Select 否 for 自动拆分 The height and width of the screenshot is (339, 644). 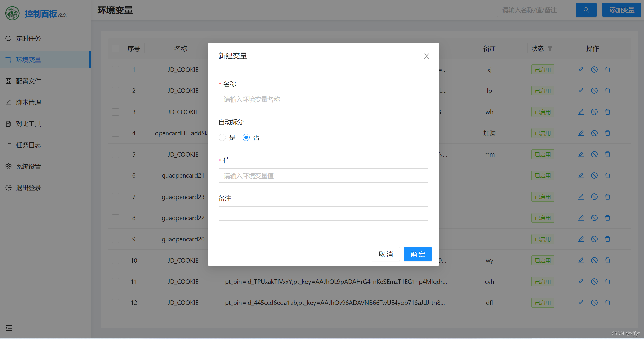coord(246,137)
